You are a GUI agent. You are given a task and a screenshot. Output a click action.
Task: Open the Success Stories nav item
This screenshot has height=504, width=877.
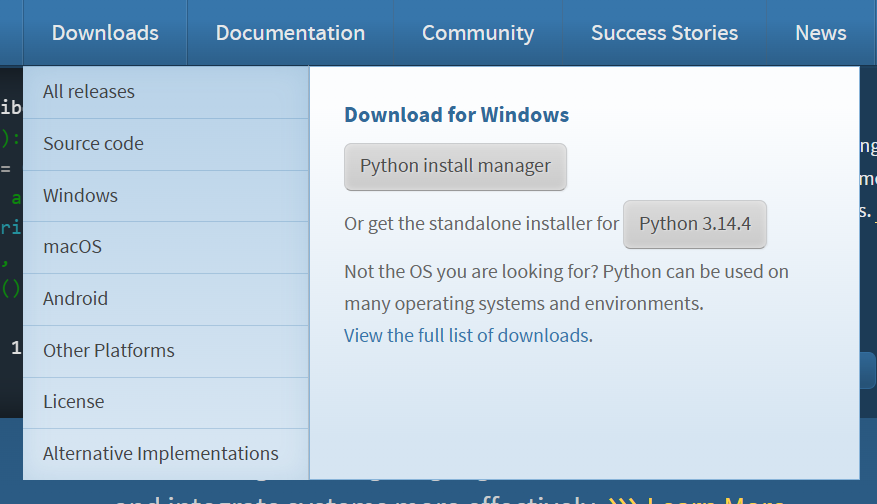[x=664, y=32]
